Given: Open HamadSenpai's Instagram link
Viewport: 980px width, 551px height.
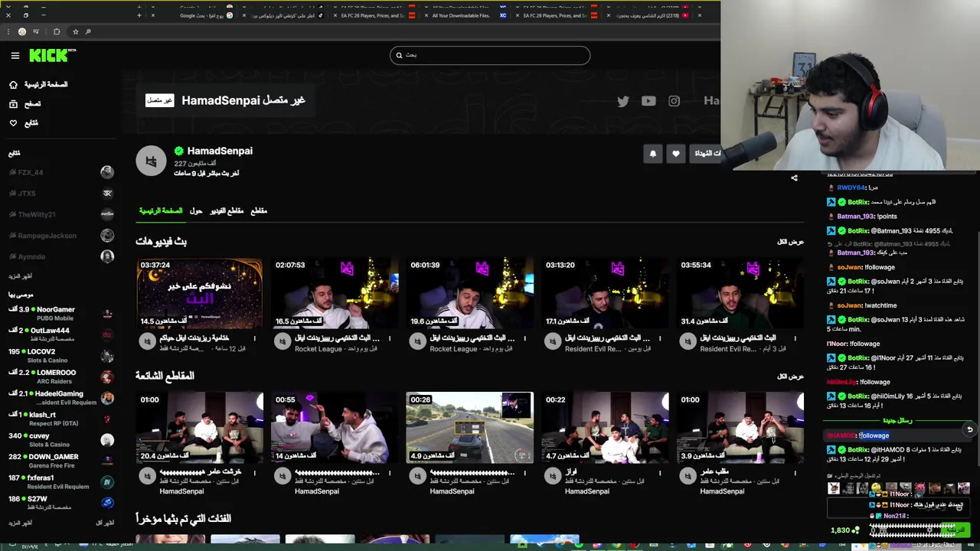Looking at the screenshot, I should pos(674,101).
